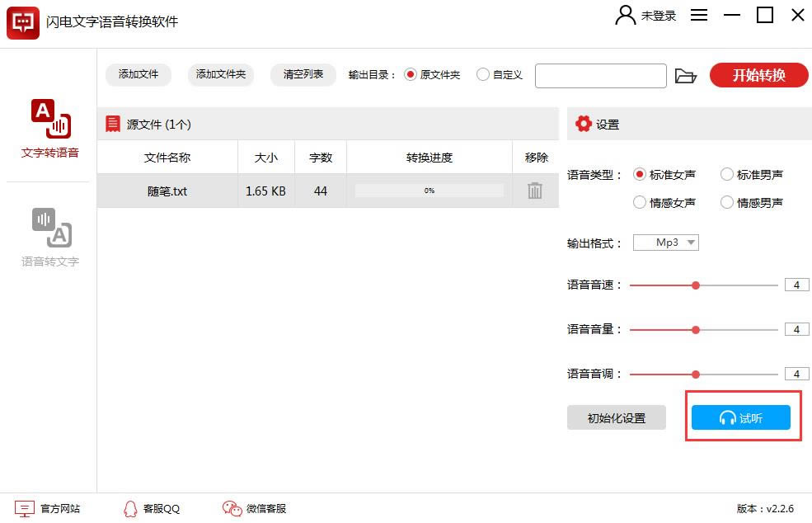Click the 版本：v2.2.6 version text

(x=765, y=508)
